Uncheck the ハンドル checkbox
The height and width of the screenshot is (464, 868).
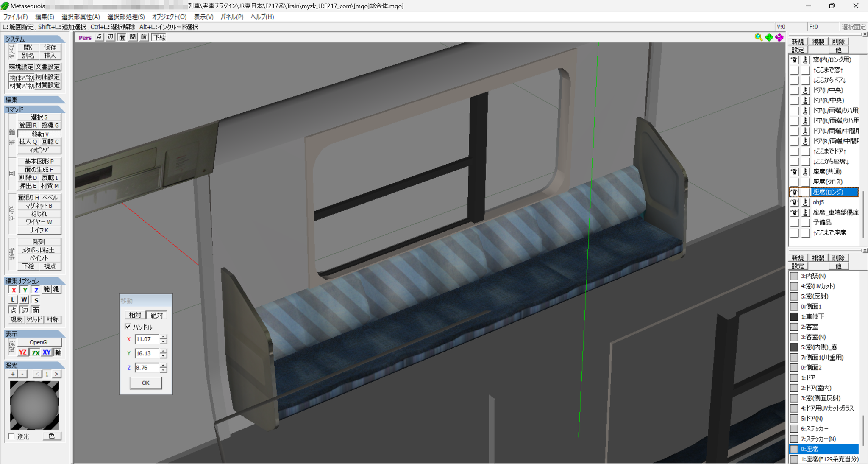[x=128, y=327]
